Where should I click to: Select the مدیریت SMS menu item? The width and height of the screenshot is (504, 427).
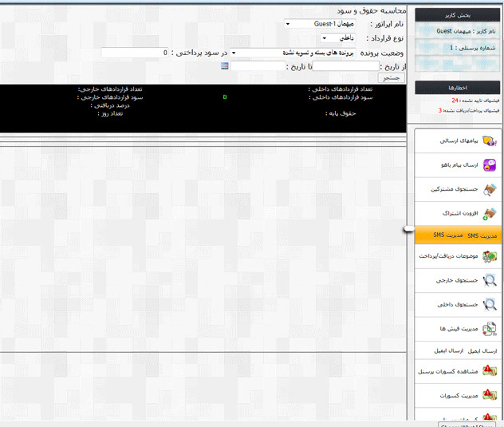[458, 235]
